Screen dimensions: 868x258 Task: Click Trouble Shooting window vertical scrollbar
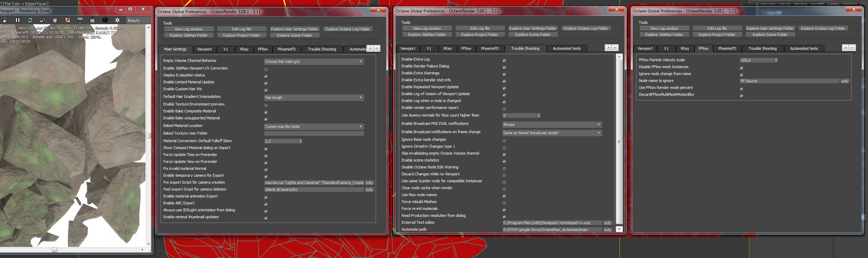(619, 142)
